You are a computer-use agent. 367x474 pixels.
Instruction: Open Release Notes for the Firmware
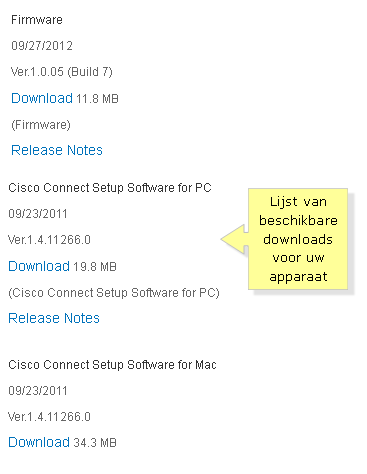click(57, 150)
